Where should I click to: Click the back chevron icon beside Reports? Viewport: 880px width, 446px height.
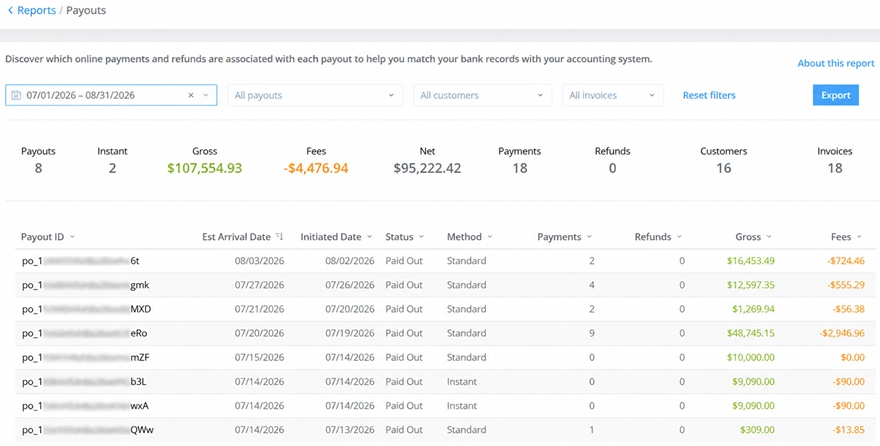(10, 11)
